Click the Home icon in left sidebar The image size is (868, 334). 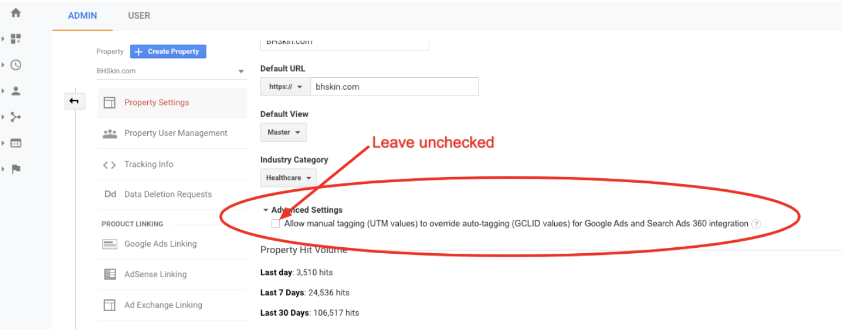[x=16, y=13]
